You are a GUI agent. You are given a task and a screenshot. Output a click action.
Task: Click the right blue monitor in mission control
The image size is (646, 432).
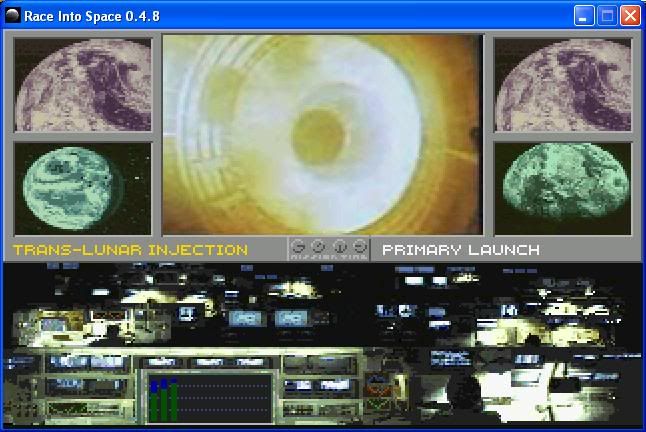(292, 319)
